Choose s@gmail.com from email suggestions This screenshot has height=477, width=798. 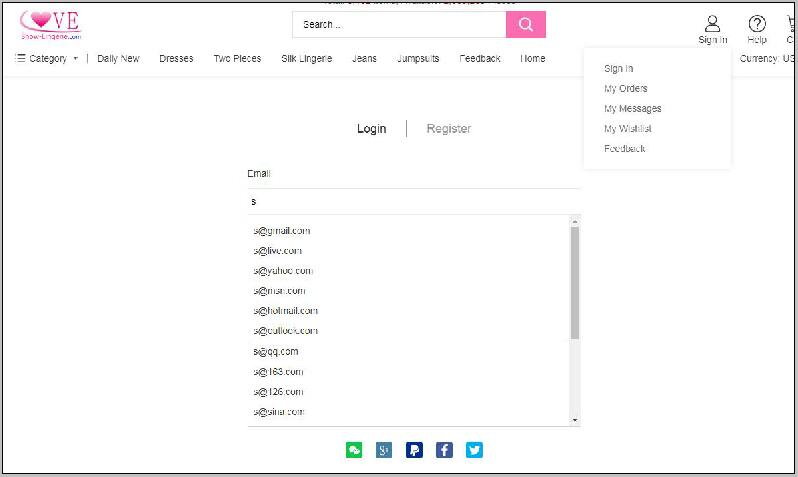pyautogui.click(x=282, y=231)
